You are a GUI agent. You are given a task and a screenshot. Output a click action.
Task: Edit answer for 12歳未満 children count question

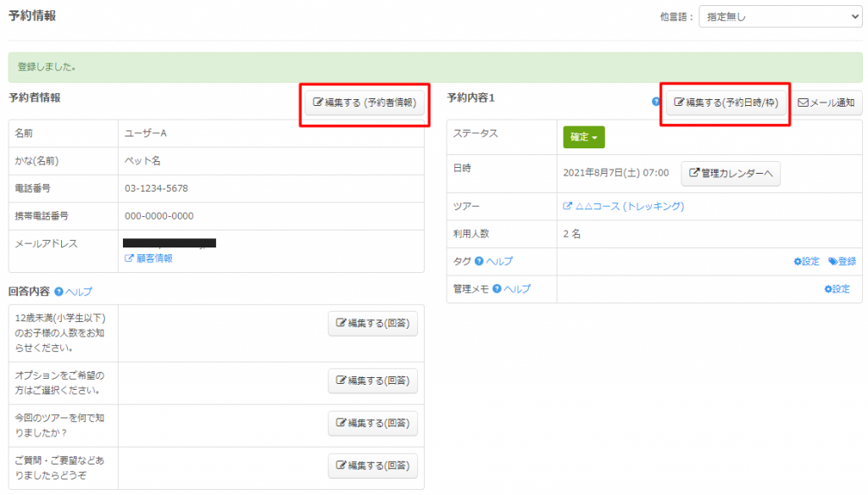372,323
